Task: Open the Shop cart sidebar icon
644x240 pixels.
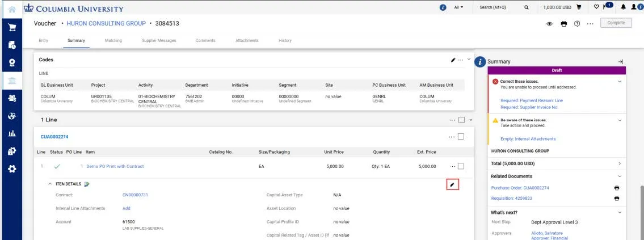Action: (x=12, y=27)
